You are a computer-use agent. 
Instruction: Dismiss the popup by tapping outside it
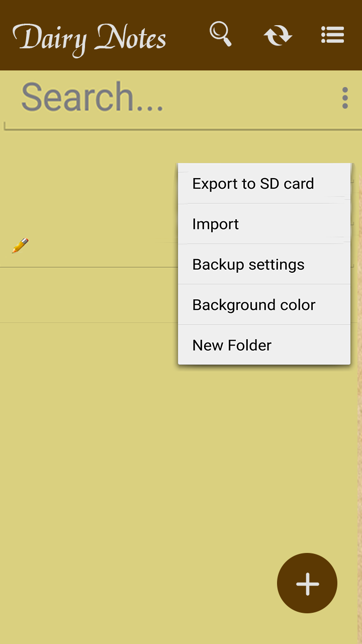(90, 453)
